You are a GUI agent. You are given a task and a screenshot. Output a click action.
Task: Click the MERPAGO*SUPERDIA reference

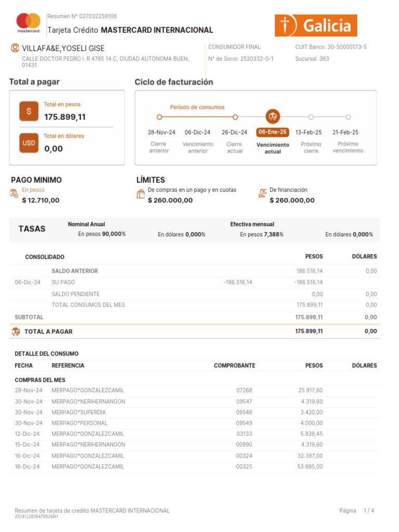[78, 412]
